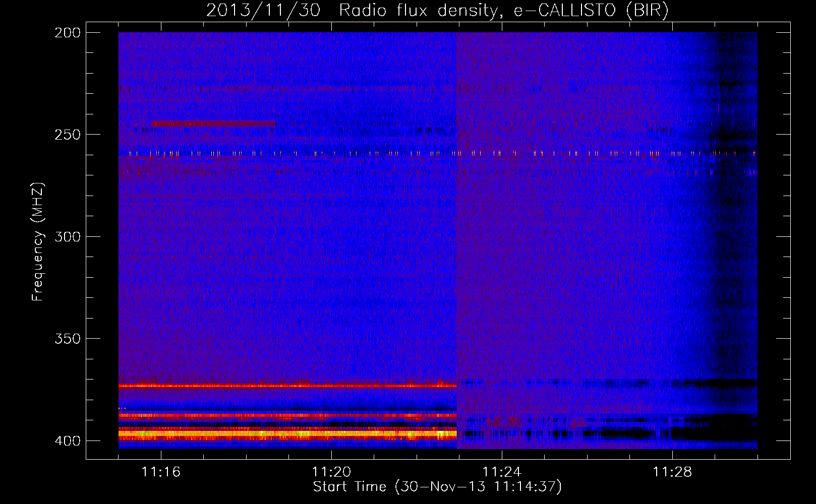Click the bright yellow band near 397 MHz
This screenshot has width=816, height=504.
click(x=287, y=433)
